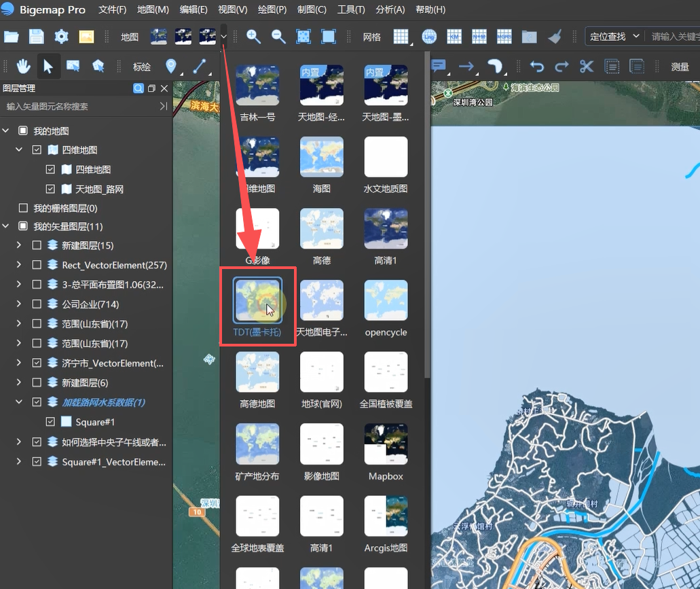Select Arcgis地图 map source
The image size is (700, 589).
(x=386, y=524)
